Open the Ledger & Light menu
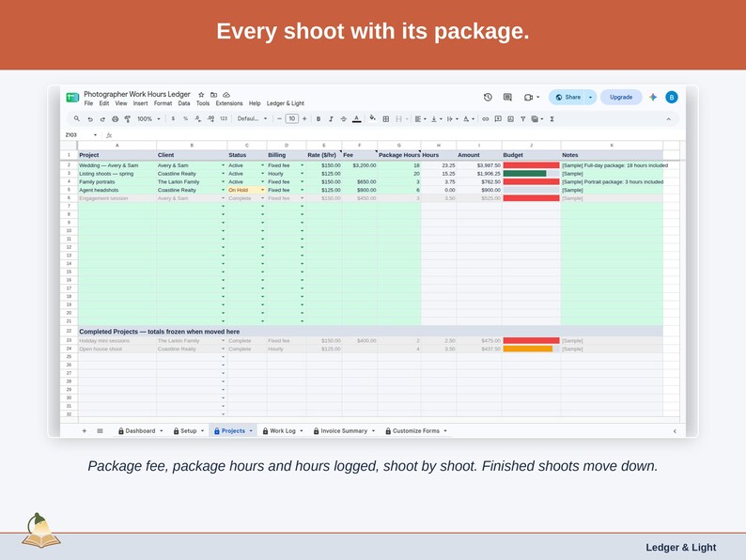Viewport: 746px width, 560px height. [x=285, y=103]
